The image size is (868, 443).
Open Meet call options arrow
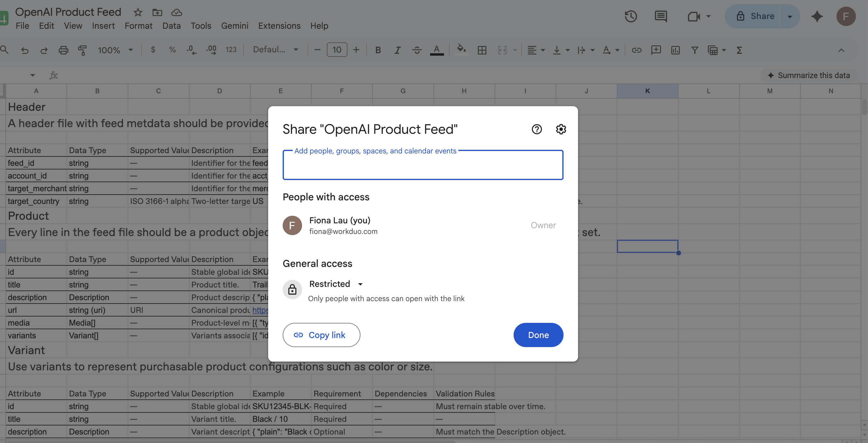tap(708, 16)
